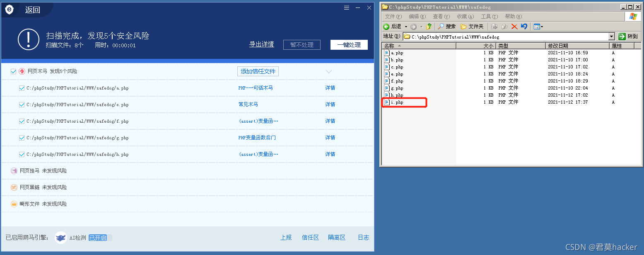Collapse the web trojan results chevron
The height and width of the screenshot is (255, 644).
point(329,71)
